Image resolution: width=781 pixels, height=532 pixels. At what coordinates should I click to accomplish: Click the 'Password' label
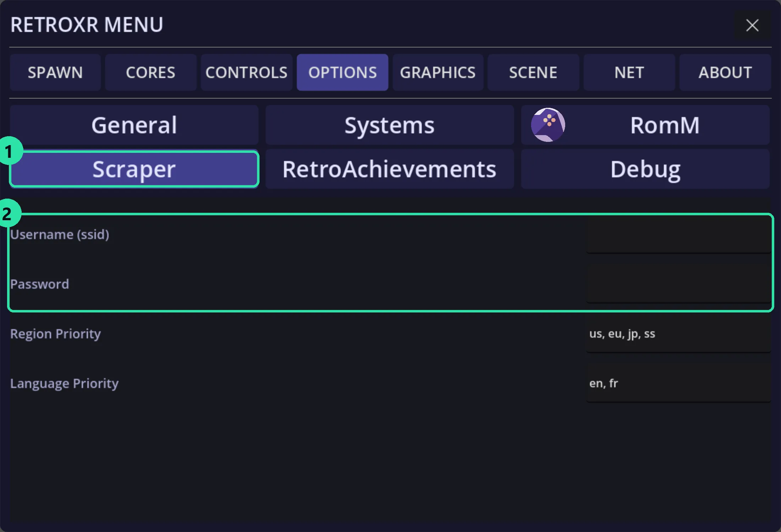(x=39, y=284)
